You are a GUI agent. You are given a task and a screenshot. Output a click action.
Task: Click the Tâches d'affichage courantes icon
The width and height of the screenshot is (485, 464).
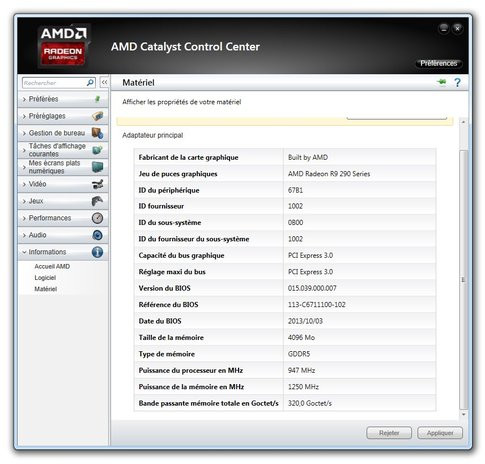tap(97, 150)
